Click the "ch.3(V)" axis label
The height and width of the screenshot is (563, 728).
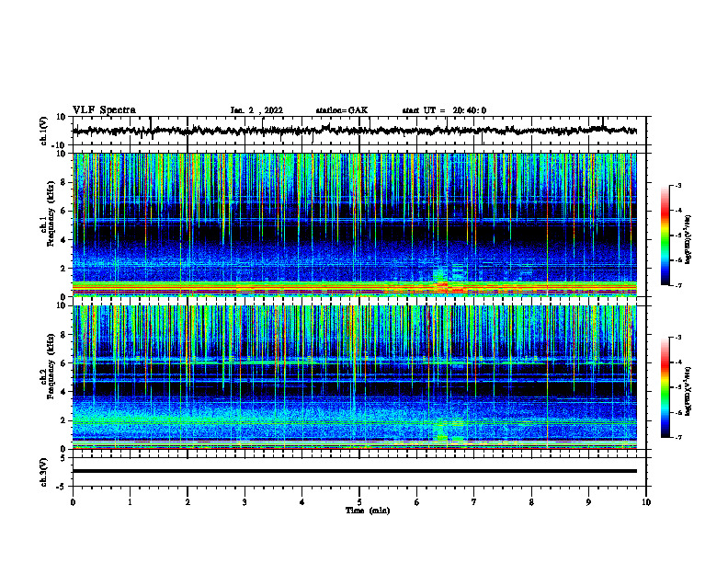point(44,472)
